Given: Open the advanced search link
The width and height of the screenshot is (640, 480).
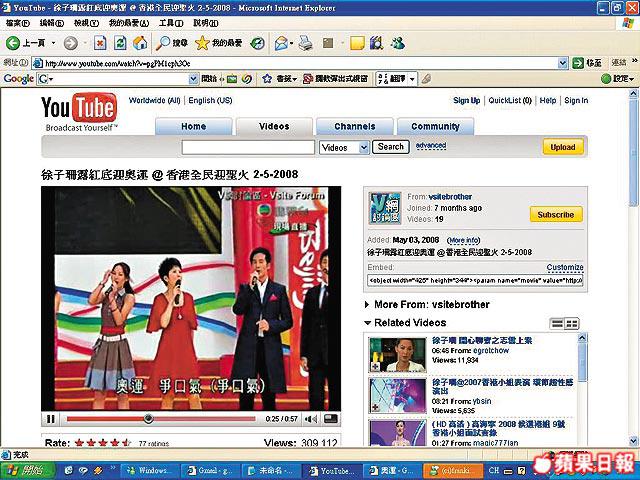Looking at the screenshot, I should pyautogui.click(x=431, y=146).
